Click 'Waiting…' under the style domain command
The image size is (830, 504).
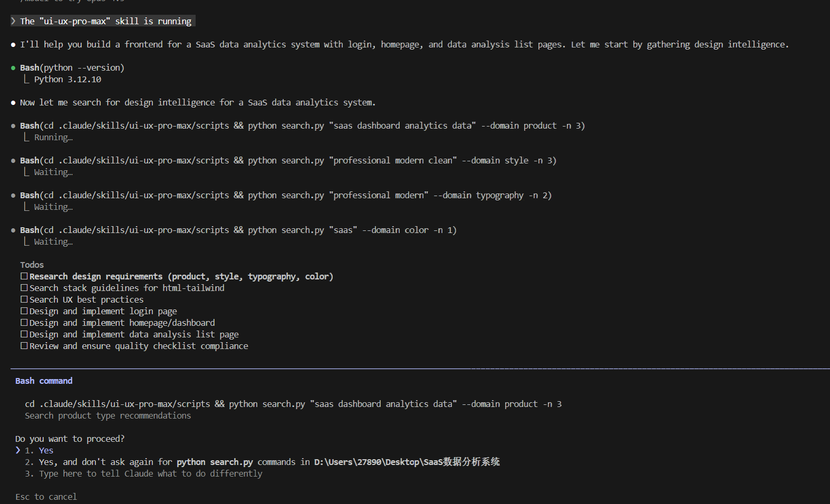(x=53, y=172)
